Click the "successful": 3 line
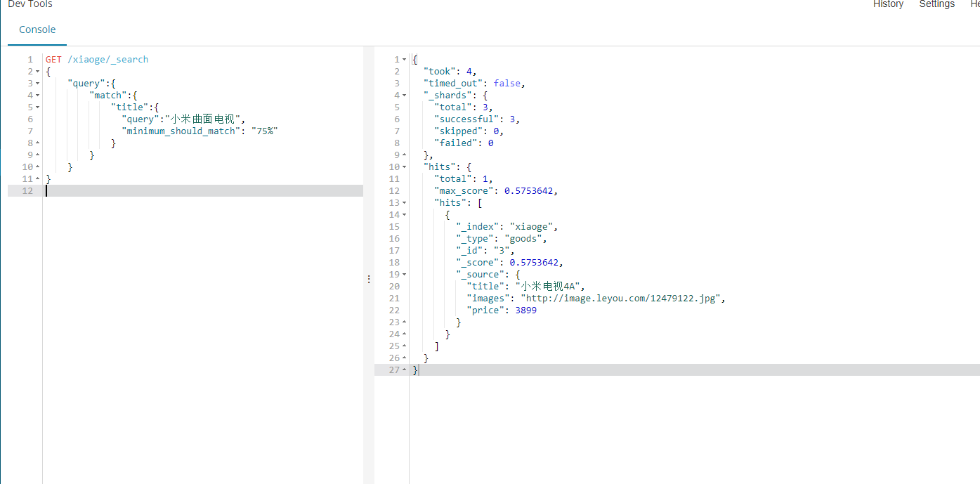The height and width of the screenshot is (484, 980). click(477, 119)
